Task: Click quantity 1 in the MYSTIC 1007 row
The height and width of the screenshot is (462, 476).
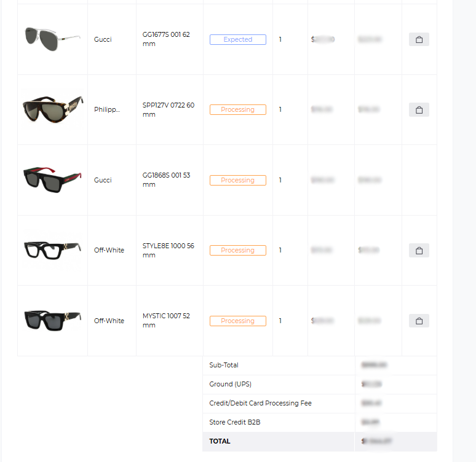Action: (x=280, y=321)
